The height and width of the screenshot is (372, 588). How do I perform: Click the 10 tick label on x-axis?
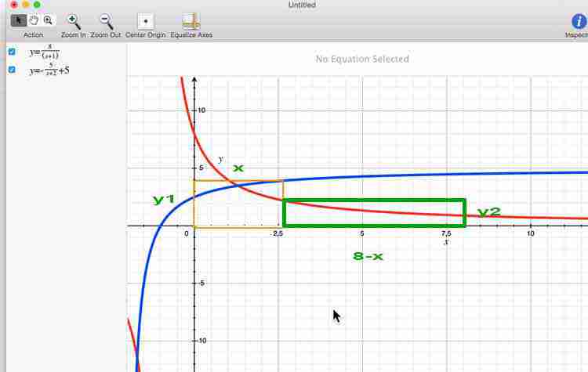pyautogui.click(x=530, y=233)
